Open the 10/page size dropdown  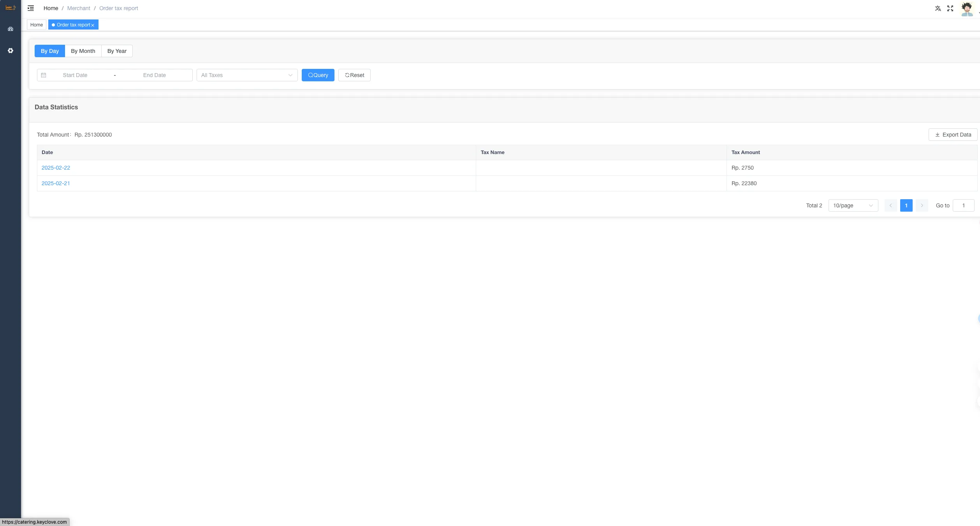click(x=853, y=205)
